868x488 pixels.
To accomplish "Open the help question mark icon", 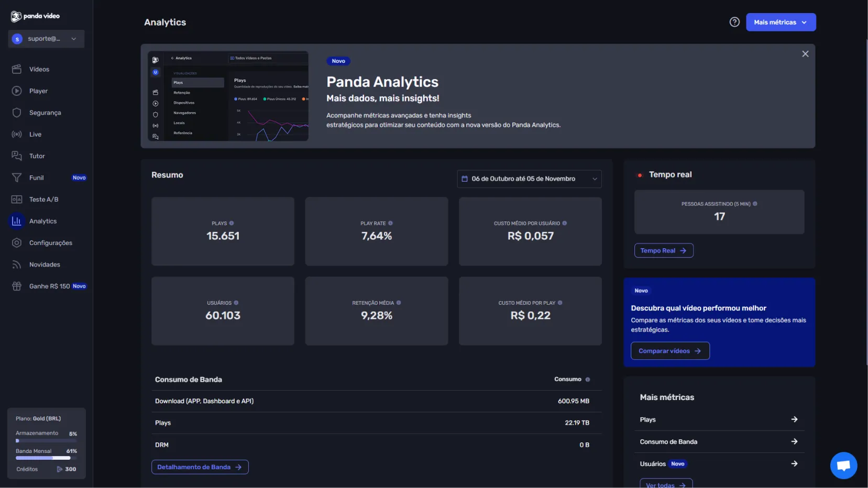I will pyautogui.click(x=734, y=22).
